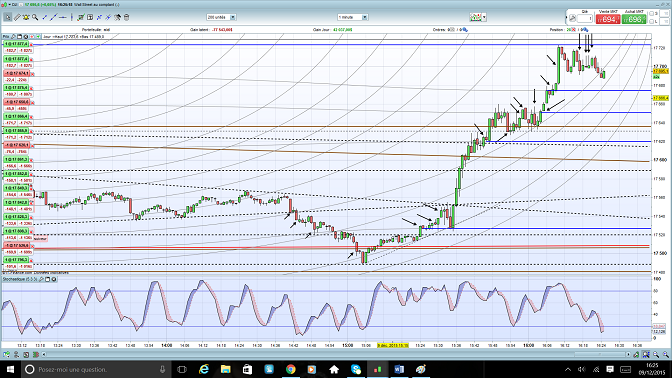The width and height of the screenshot is (672, 378).
Task: Select the cursor pointer tool
Action: (8, 17)
